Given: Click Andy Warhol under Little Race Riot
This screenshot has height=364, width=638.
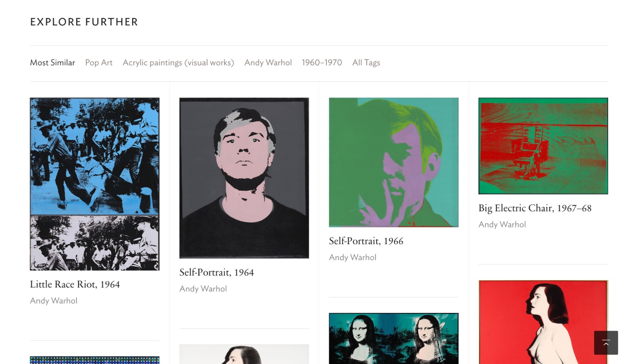Looking at the screenshot, I should click(x=53, y=300).
